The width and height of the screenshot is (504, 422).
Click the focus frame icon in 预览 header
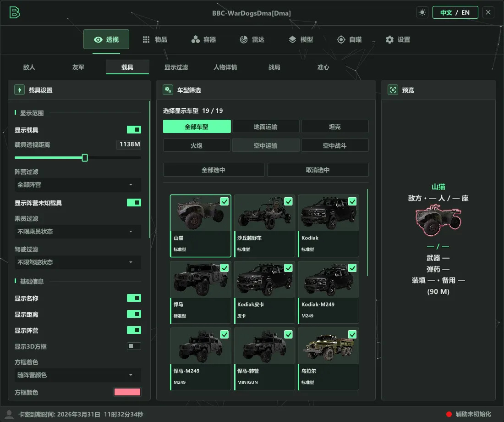393,90
